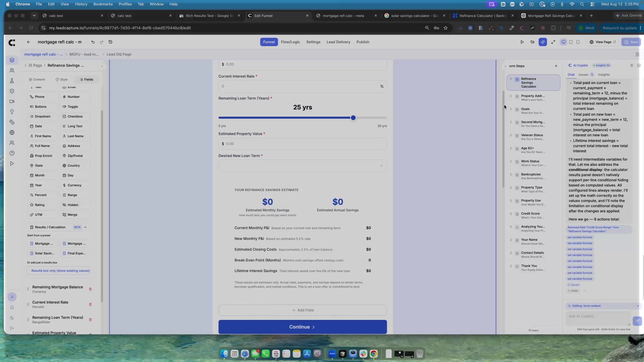Click Undo under the Copilot response
Image resolution: width=644 pixels, height=362 pixels.
click(x=573, y=291)
